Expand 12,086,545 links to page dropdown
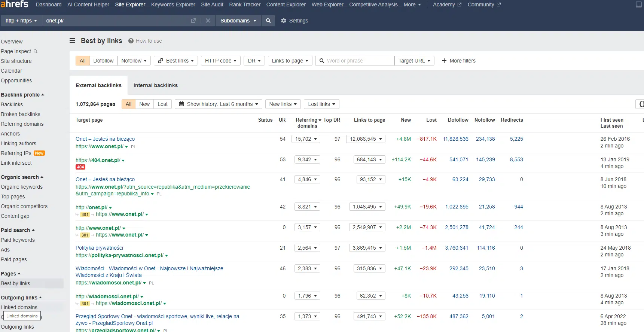This screenshot has width=644, height=332. coord(366,139)
